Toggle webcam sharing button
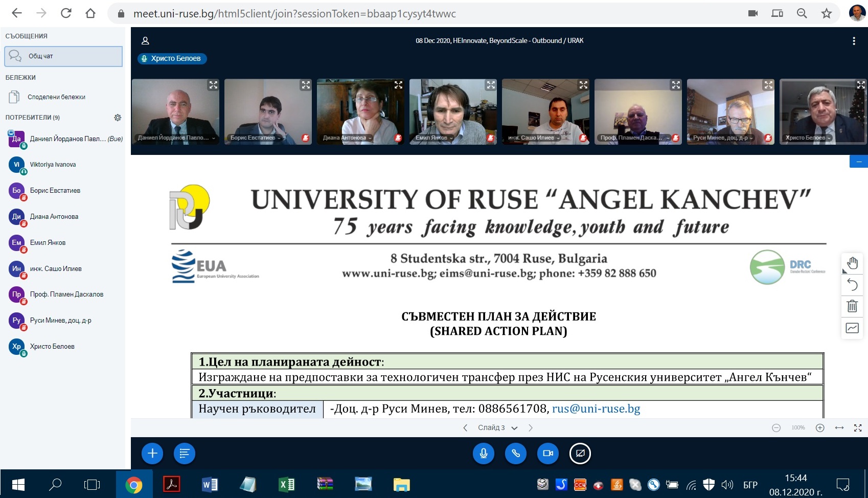The height and width of the screenshot is (498, 868). 548,454
